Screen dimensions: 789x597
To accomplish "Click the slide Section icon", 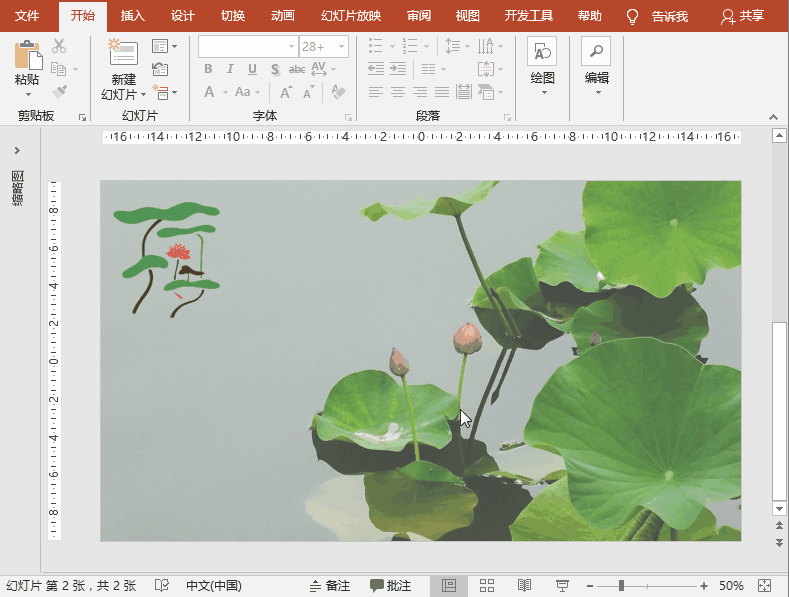I will pyautogui.click(x=161, y=92).
